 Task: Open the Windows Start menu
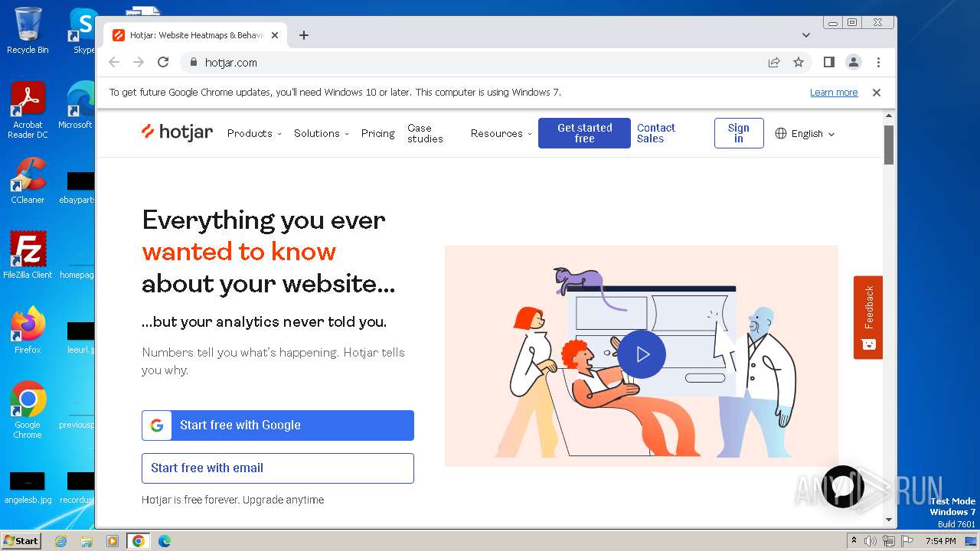coord(21,540)
